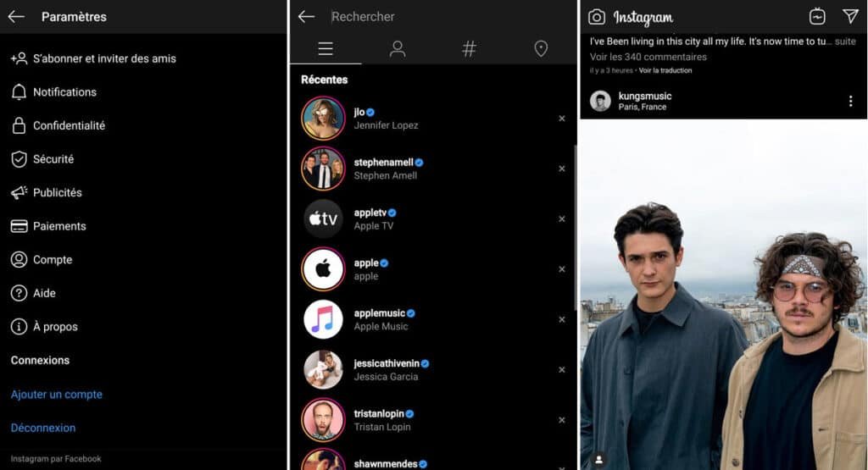The width and height of the screenshot is (868, 470).
Task: Remove applemusic from recent searches
Action: 562,319
